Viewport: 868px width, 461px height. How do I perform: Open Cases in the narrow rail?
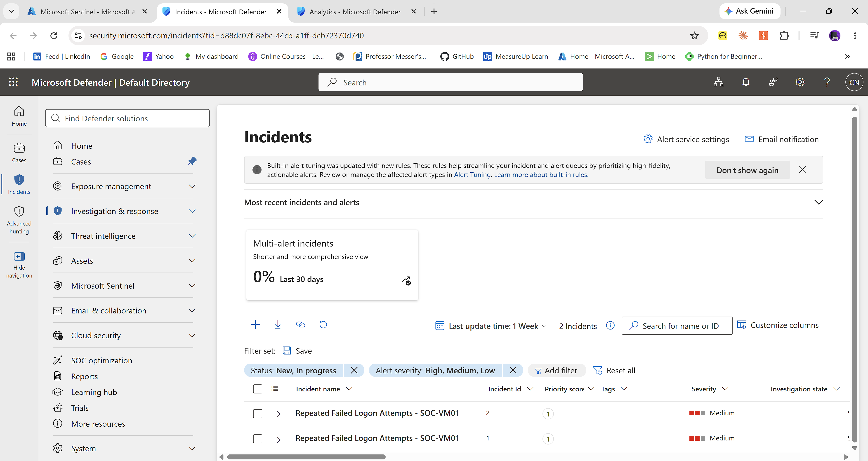coord(19,153)
